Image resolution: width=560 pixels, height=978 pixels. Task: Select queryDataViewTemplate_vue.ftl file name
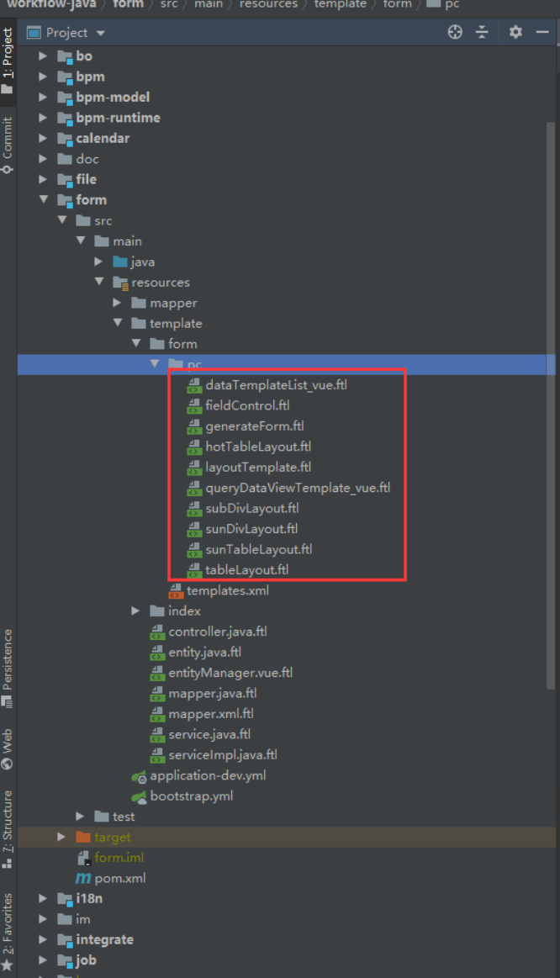298,488
